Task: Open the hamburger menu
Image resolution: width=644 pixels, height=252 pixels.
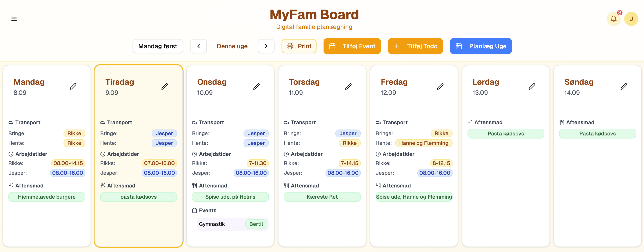Action: (x=14, y=19)
